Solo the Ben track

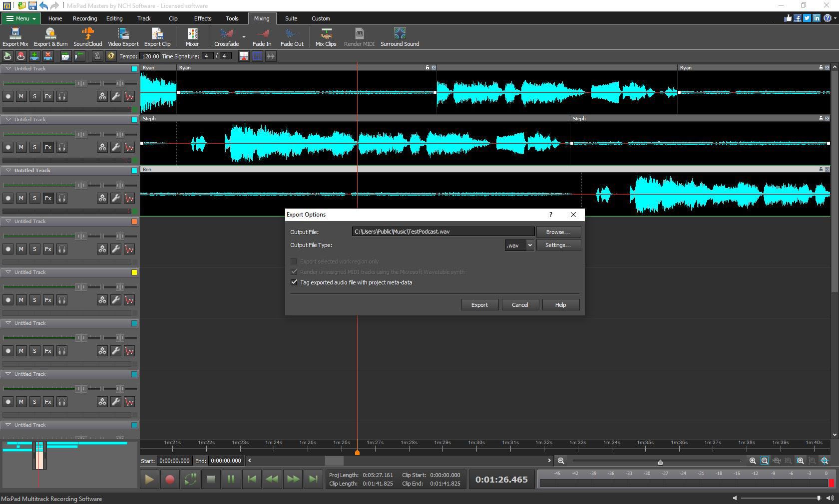[34, 198]
